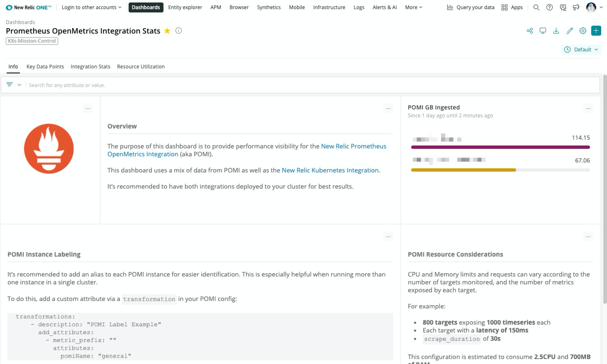Open Alerts & AI in top navigation

(385, 7)
